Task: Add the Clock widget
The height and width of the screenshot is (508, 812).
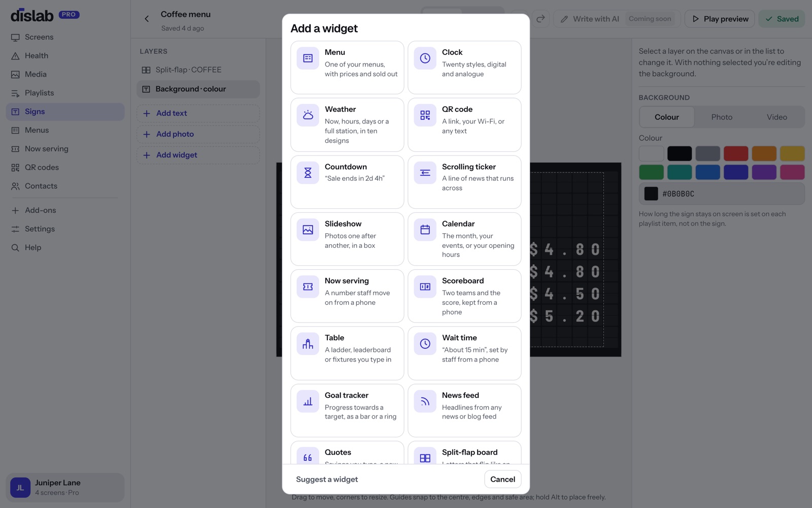Action: (x=464, y=68)
